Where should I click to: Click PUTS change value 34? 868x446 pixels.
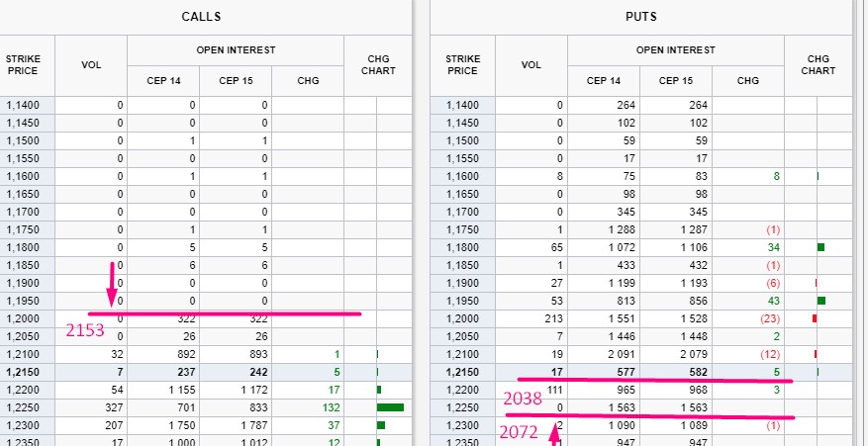click(774, 247)
